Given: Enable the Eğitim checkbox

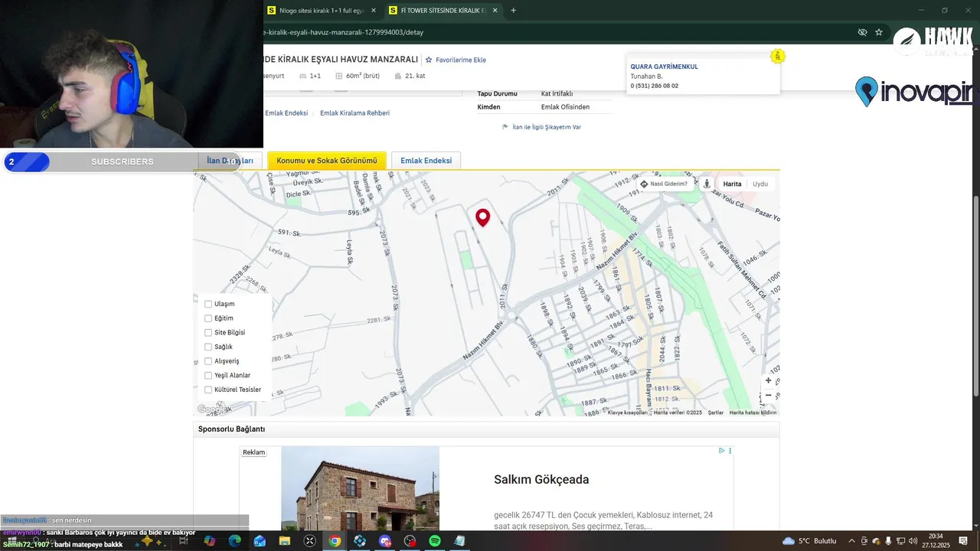Looking at the screenshot, I should (208, 318).
